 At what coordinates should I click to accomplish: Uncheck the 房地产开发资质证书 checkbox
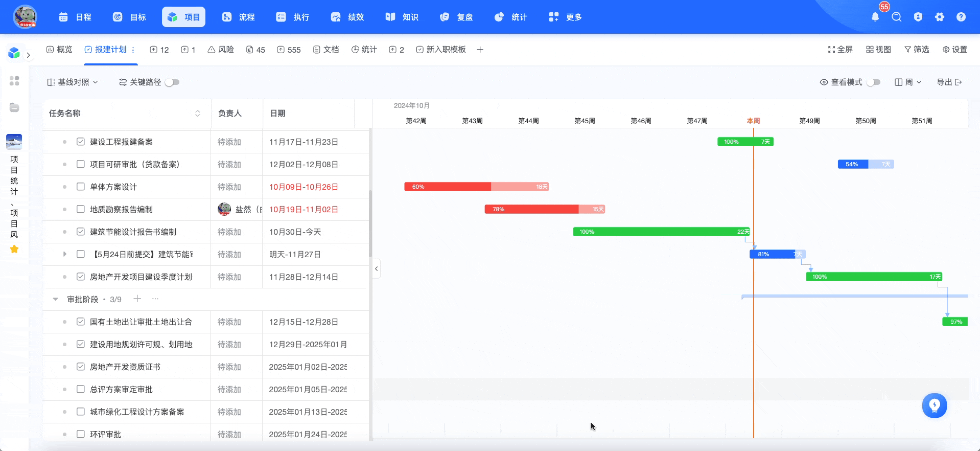81,367
